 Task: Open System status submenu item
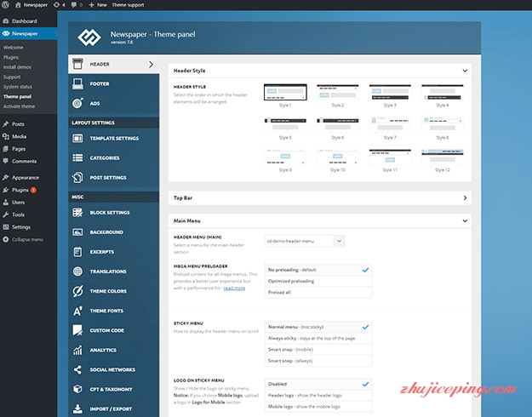click(18, 87)
